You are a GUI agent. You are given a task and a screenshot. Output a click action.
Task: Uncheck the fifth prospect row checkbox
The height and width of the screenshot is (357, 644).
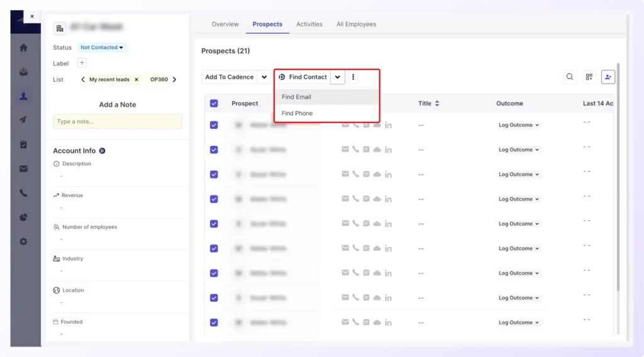(214, 224)
